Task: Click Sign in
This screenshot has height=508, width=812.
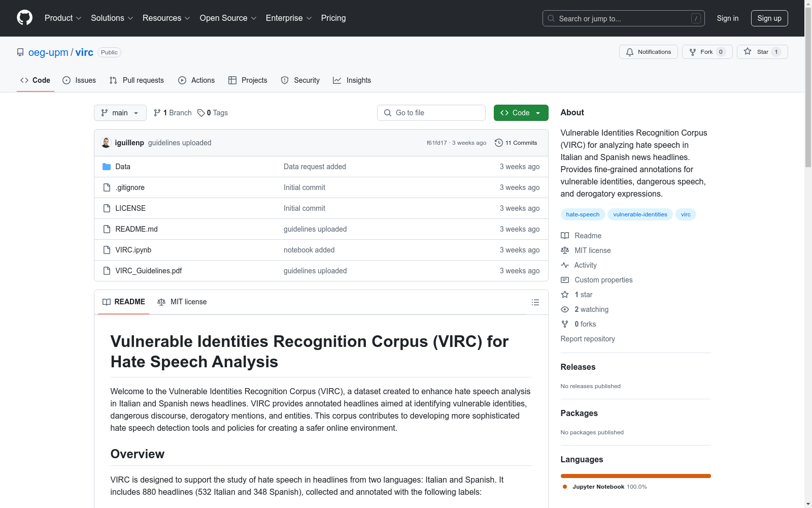Action: pos(727,18)
